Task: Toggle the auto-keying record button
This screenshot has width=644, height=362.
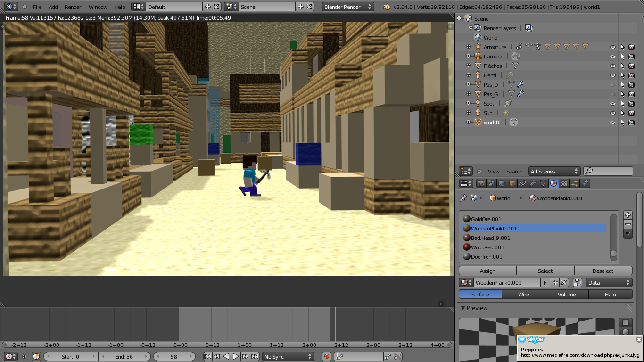Action: tap(327, 357)
